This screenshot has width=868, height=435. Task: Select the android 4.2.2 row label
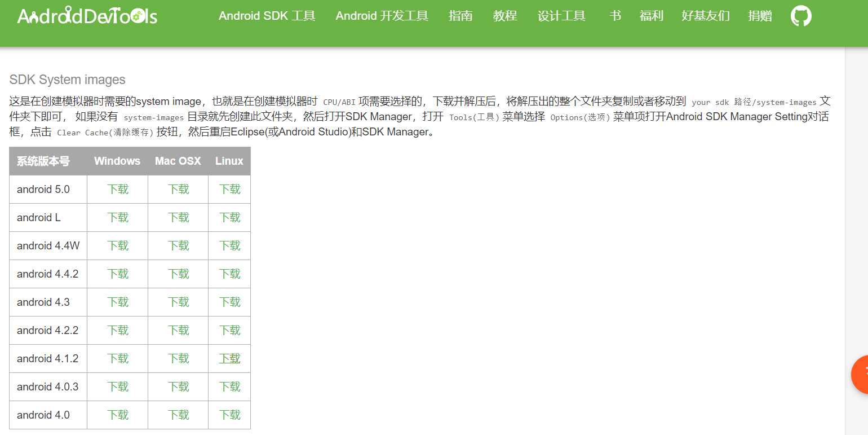48,330
